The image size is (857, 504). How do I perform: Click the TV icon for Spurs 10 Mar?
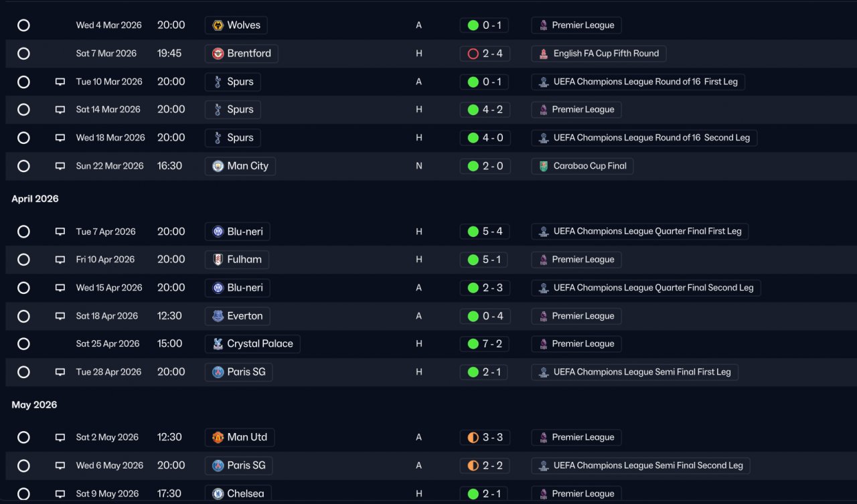pos(60,82)
